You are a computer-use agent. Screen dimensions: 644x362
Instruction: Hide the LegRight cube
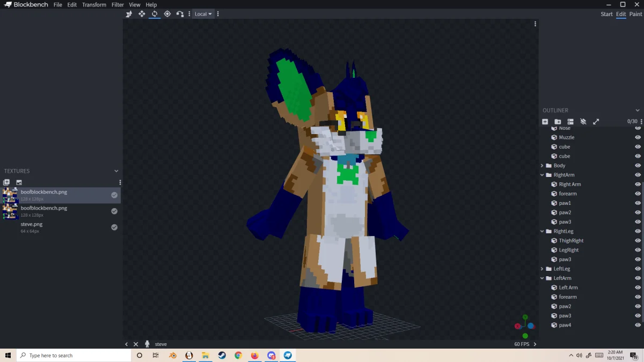pos(638,250)
